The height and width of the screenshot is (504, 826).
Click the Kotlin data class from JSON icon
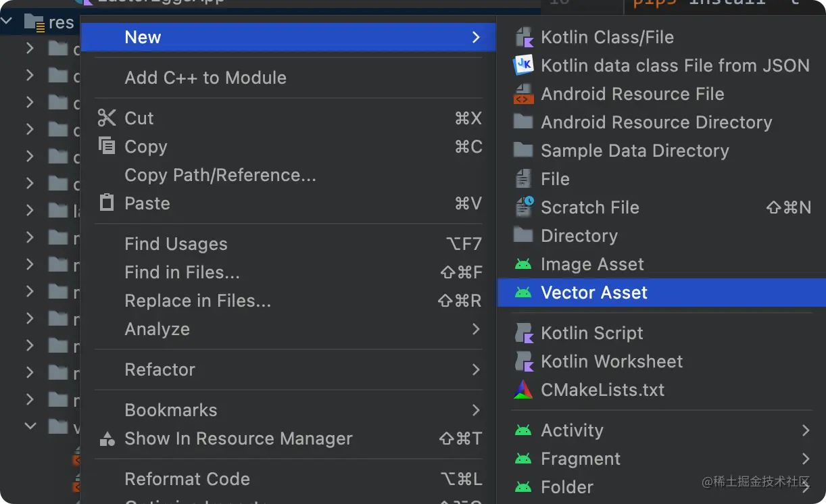(x=524, y=66)
